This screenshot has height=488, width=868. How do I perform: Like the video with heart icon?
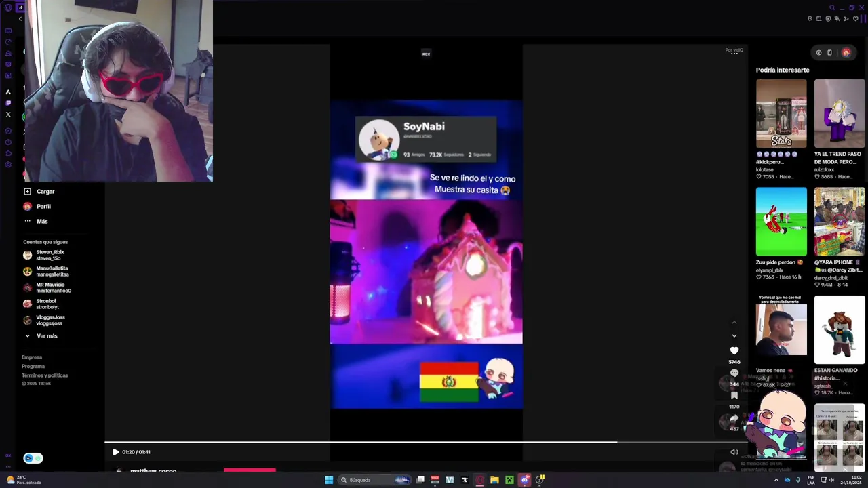coord(734,351)
